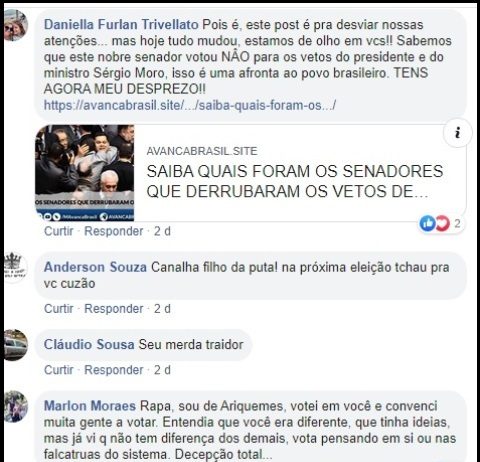Open Marlon Moraes's profile avatar
The image size is (480, 462).
(16, 406)
